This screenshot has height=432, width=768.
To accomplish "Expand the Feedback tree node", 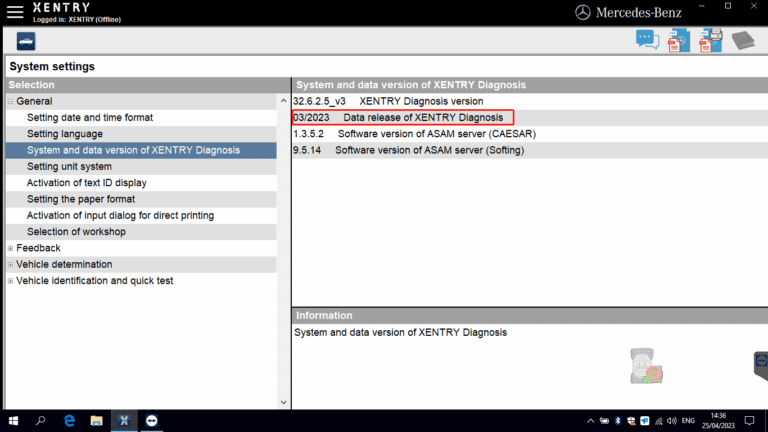I will 10,248.
